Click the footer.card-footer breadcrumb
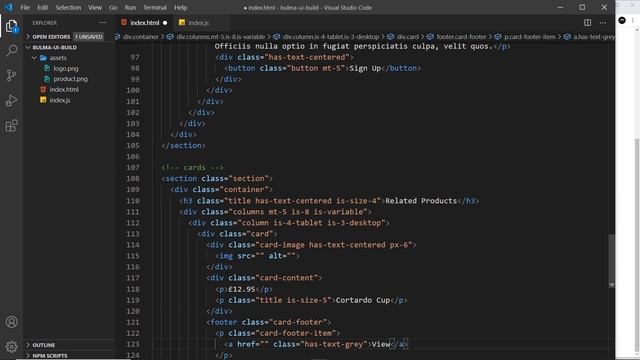Image resolution: width=640 pixels, height=360 pixels. (462, 37)
